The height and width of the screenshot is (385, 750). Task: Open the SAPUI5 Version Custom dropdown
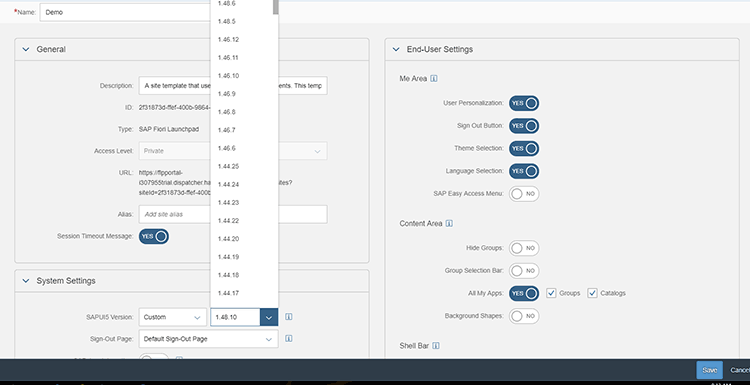coord(173,317)
